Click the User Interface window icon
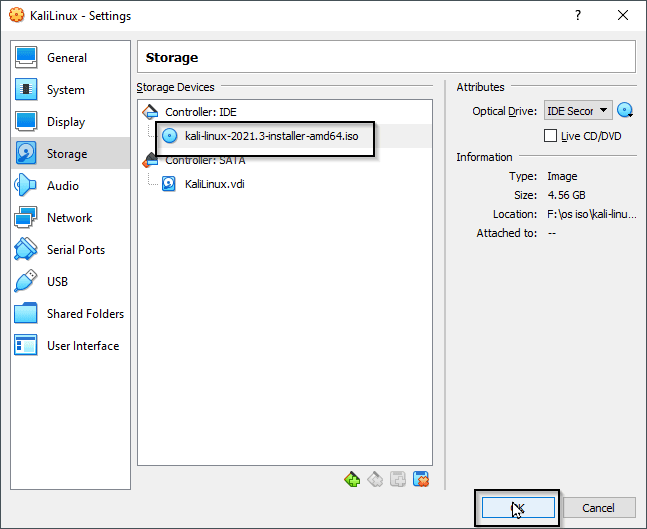This screenshot has width=647, height=529. 25,345
